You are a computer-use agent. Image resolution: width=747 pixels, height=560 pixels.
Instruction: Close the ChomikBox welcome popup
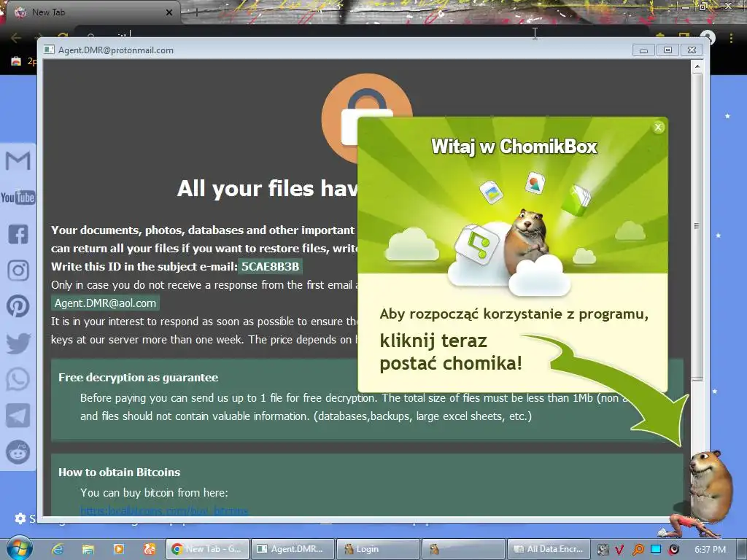click(658, 127)
